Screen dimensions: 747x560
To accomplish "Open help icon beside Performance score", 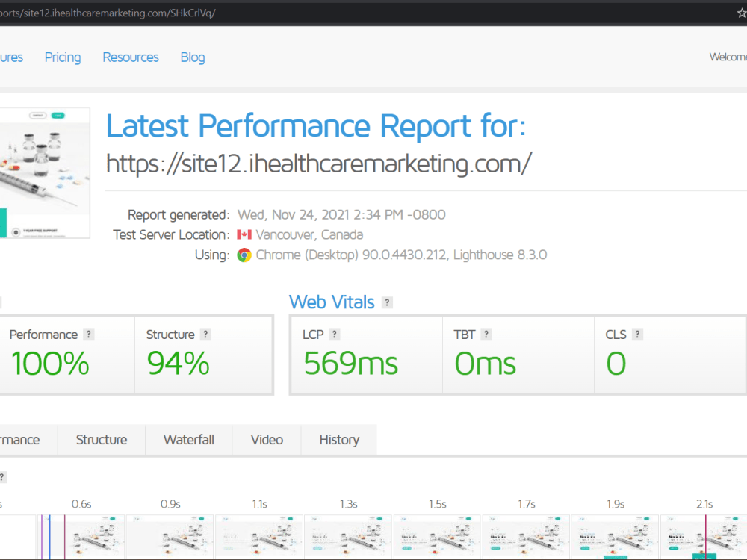I will 89,335.
